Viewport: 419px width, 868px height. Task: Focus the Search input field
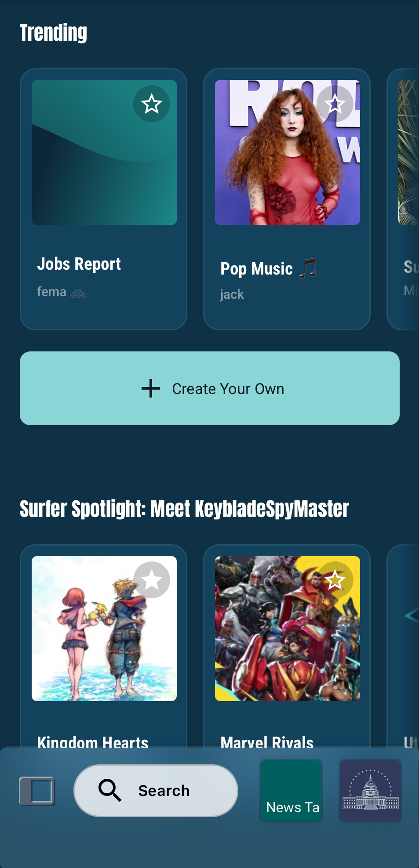coord(156,791)
